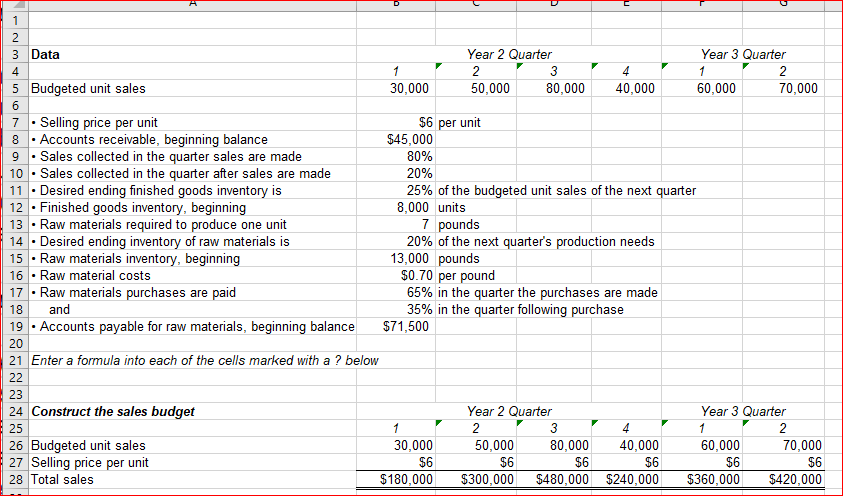Click 'Accounts payable for raw materials, beginning balance'
Viewport: 843px width, 496px height.
193,327
